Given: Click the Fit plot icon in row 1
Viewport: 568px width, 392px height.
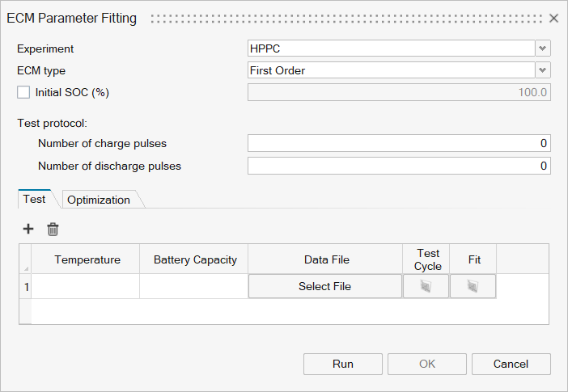Looking at the screenshot, I should (473, 286).
